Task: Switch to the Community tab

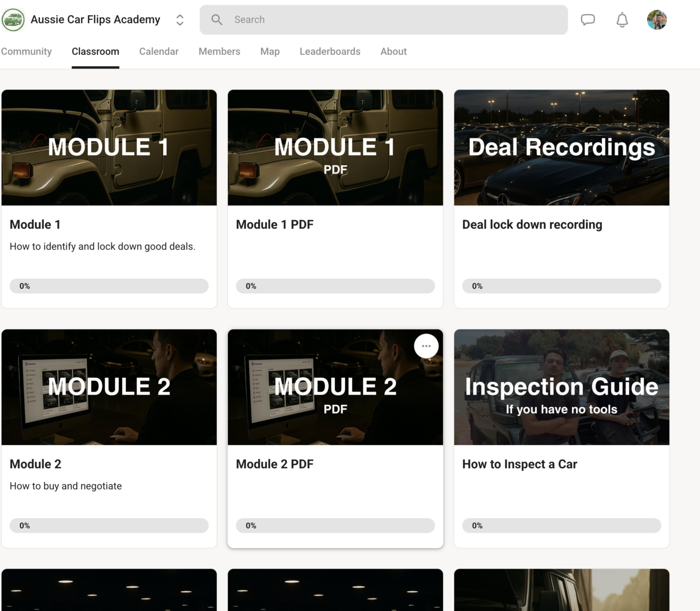Action: (26, 52)
